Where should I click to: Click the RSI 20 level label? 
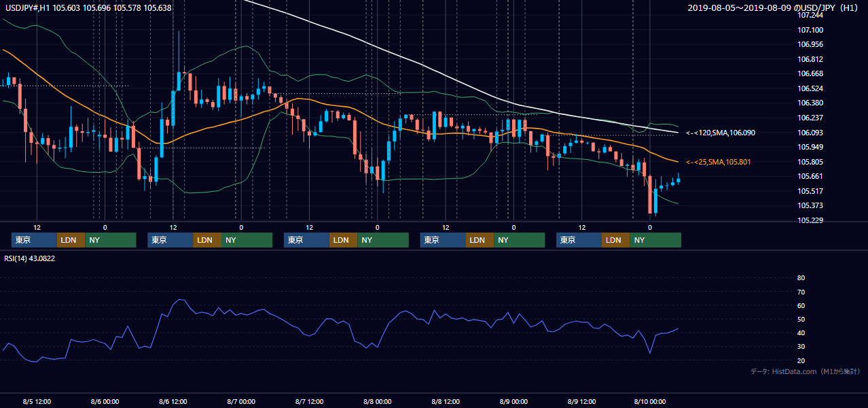[801, 360]
